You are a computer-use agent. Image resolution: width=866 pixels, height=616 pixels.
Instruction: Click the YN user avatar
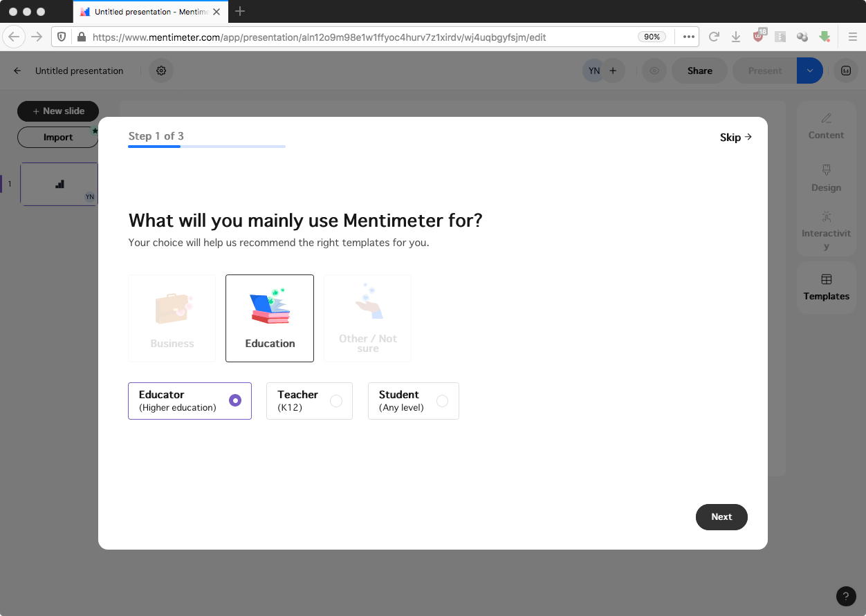594,71
